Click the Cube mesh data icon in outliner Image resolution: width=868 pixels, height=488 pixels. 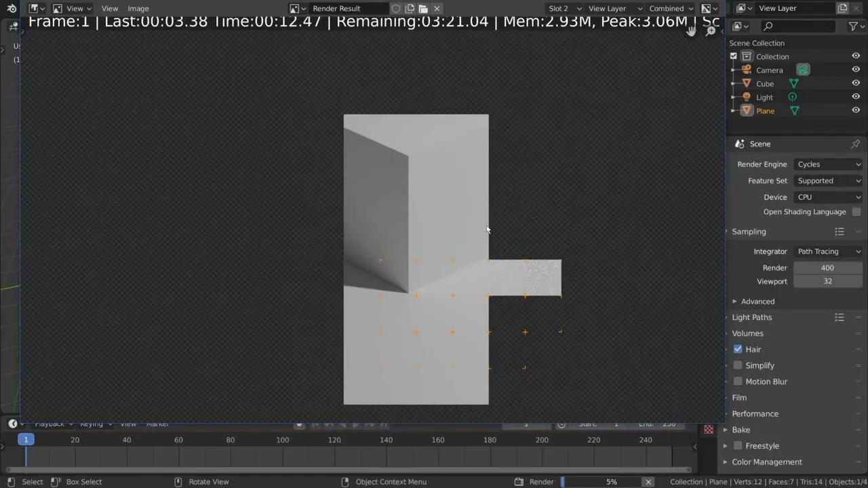[x=794, y=83]
